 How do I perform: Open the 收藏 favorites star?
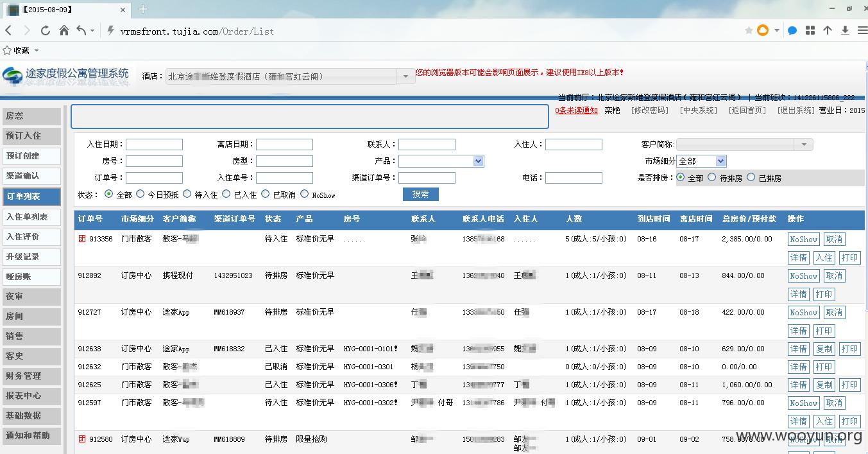click(7, 50)
